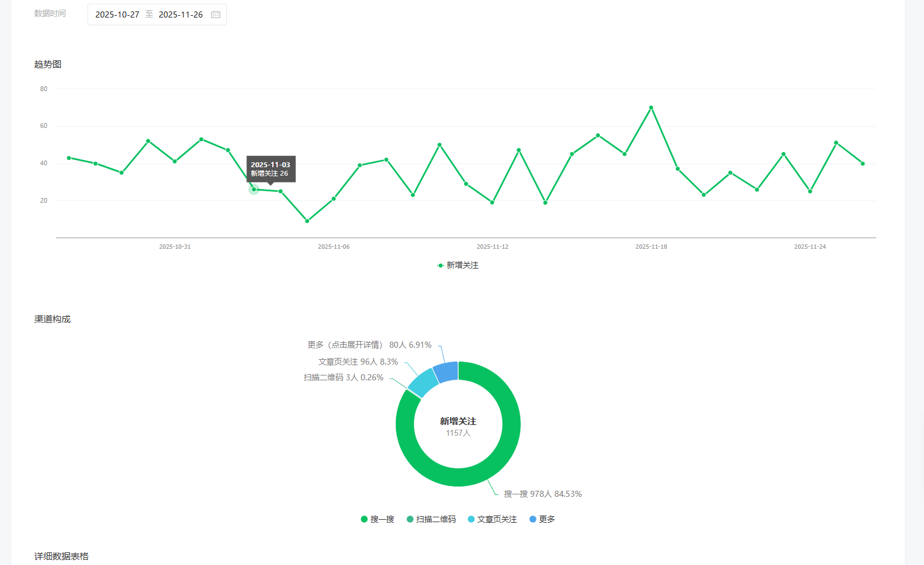Click the 40 y-axis label

coord(43,164)
